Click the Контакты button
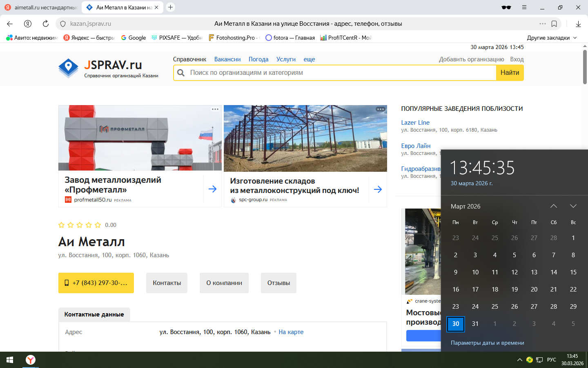 tap(167, 283)
